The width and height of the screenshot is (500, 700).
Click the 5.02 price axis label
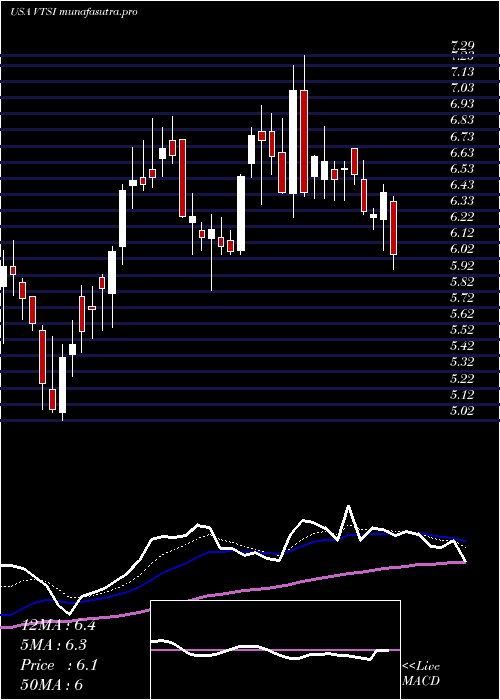tap(462, 411)
